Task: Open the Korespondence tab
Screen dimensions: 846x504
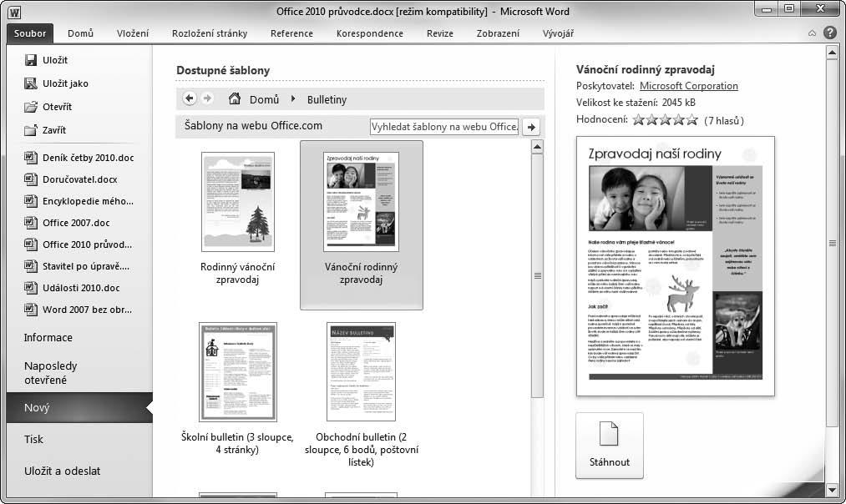Action: tap(370, 33)
